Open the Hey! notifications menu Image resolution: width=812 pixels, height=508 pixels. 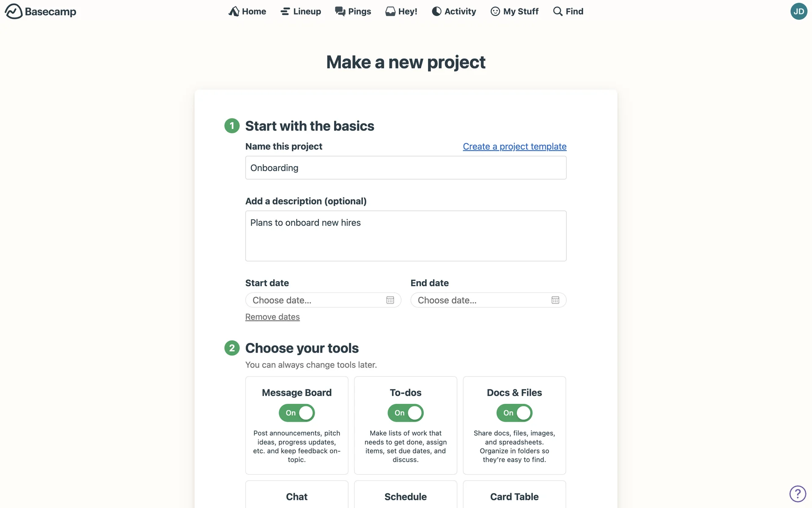click(x=401, y=11)
